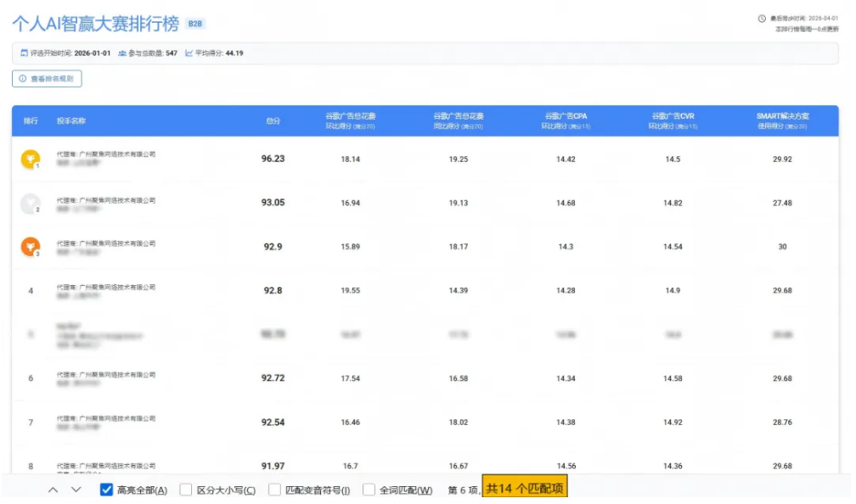Image resolution: width=856 pixels, height=504 pixels.
Task: Click the B2B badge next to title
Action: coord(194,24)
